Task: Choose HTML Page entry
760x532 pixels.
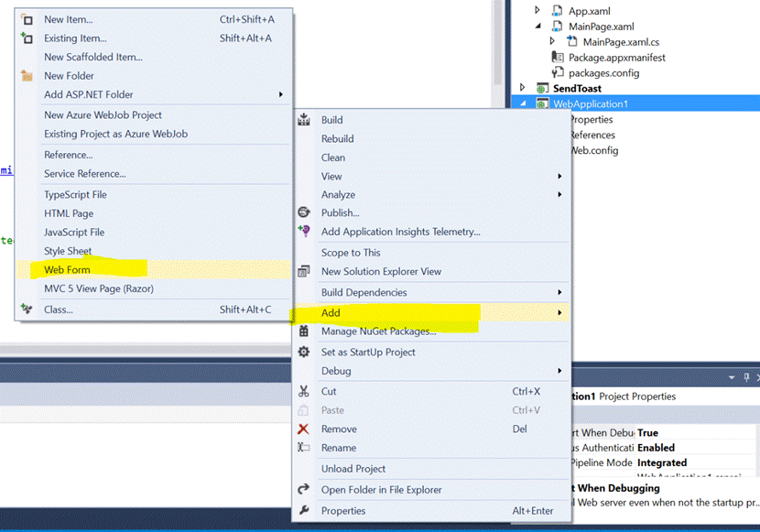Action: (x=154, y=213)
